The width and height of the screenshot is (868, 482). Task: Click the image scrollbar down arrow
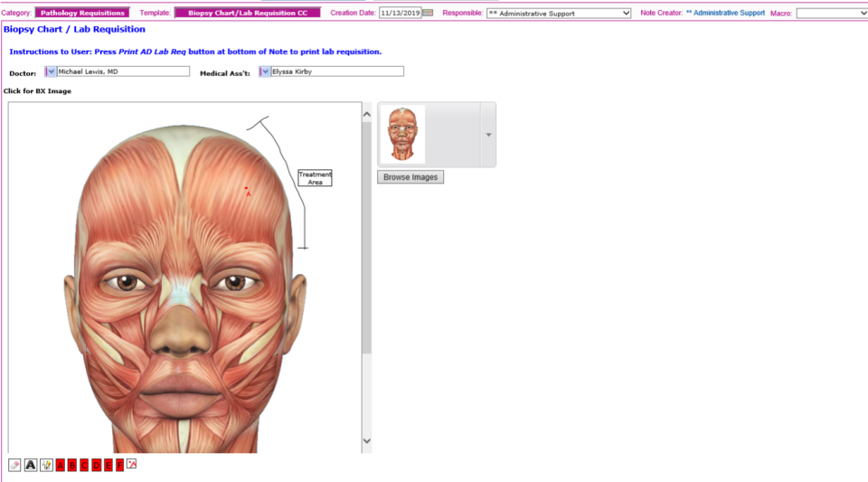point(366,441)
